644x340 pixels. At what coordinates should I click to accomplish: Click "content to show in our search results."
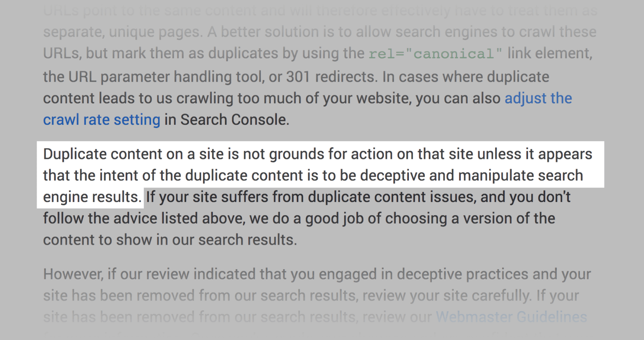(x=170, y=240)
